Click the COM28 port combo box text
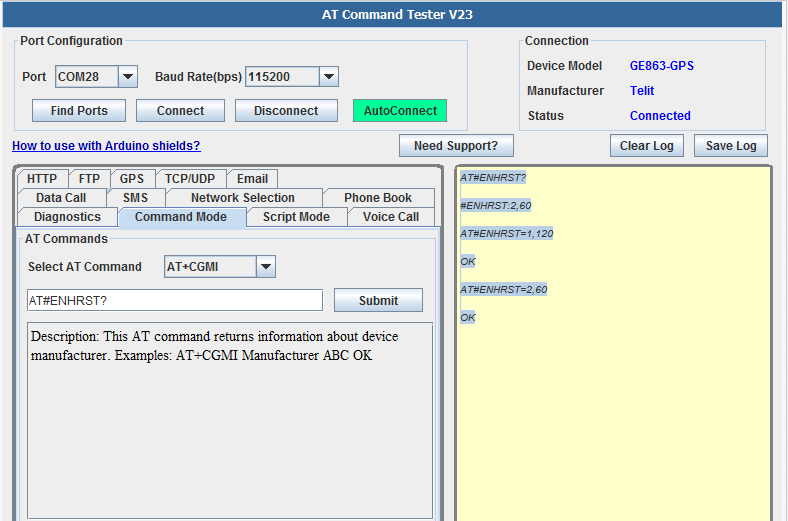The height and width of the screenshot is (521, 788). tap(87, 77)
